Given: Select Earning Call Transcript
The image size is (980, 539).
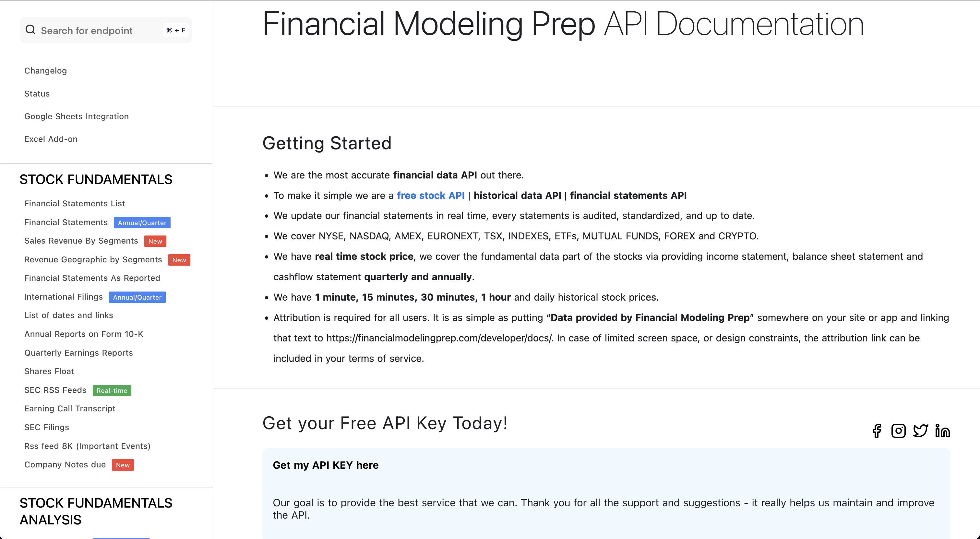Looking at the screenshot, I should coord(70,408).
